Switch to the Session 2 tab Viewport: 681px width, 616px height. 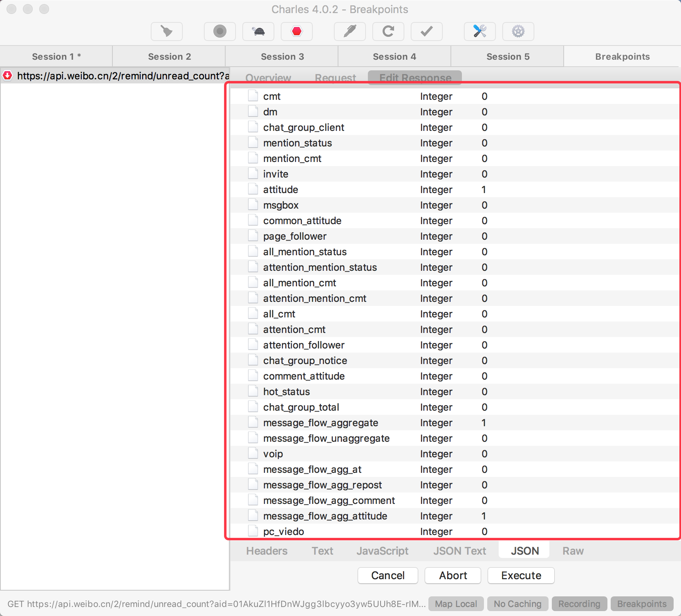click(x=169, y=56)
